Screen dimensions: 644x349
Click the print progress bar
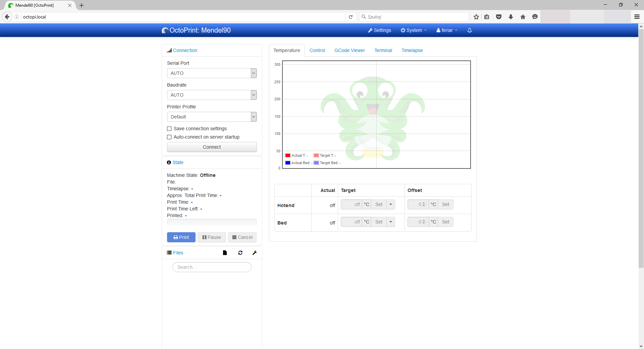(212, 222)
